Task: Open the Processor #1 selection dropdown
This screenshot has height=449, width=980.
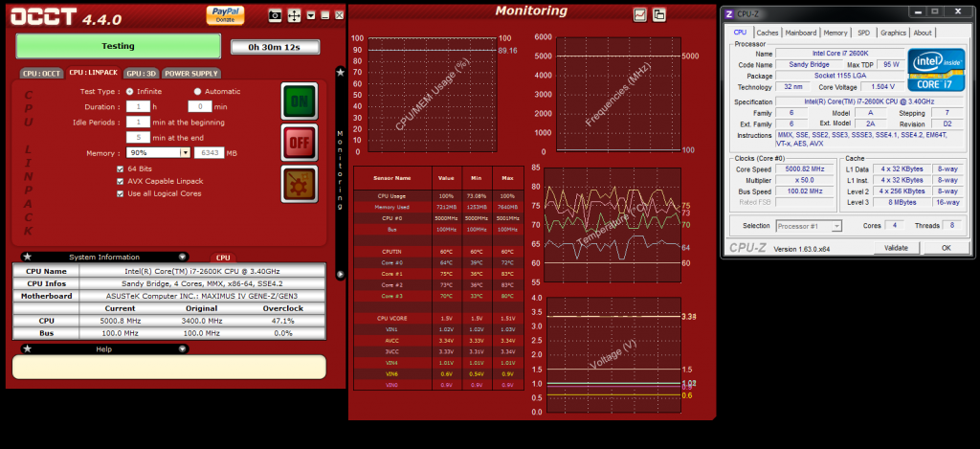Action: (809, 226)
